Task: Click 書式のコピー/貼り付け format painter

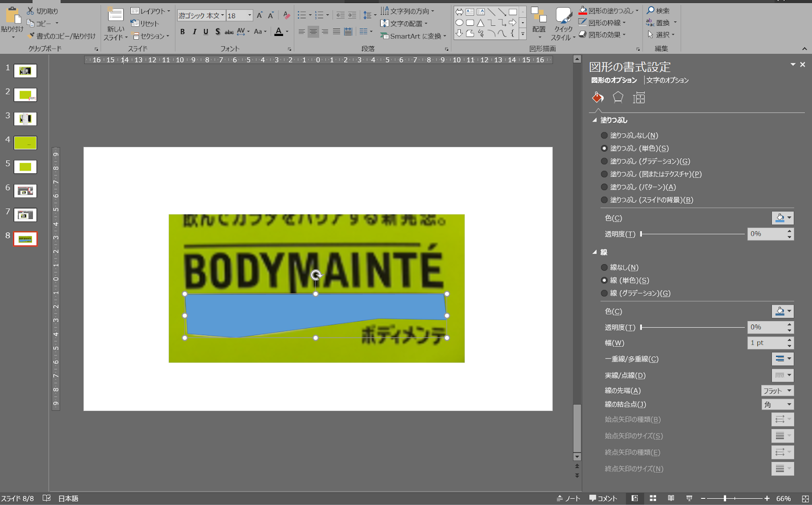Action: click(61, 36)
